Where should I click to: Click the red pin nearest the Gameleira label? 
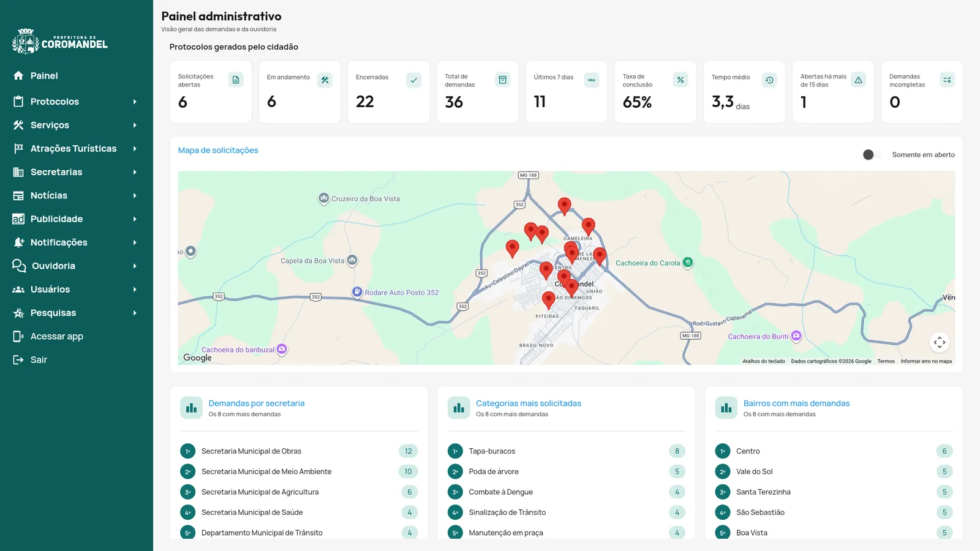(x=588, y=227)
